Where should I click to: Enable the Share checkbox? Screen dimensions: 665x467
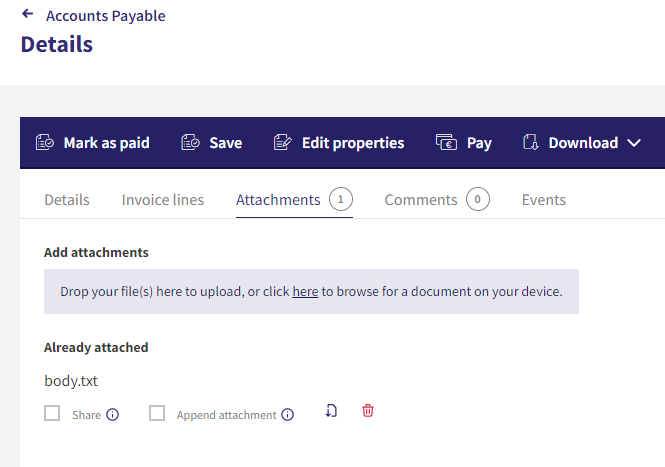click(52, 413)
